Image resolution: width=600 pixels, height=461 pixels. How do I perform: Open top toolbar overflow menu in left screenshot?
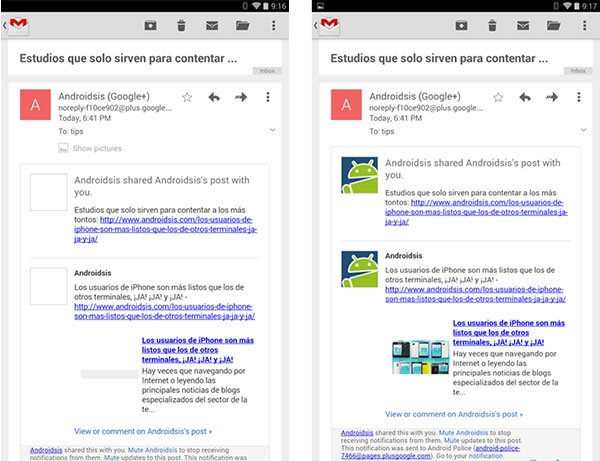271,26
